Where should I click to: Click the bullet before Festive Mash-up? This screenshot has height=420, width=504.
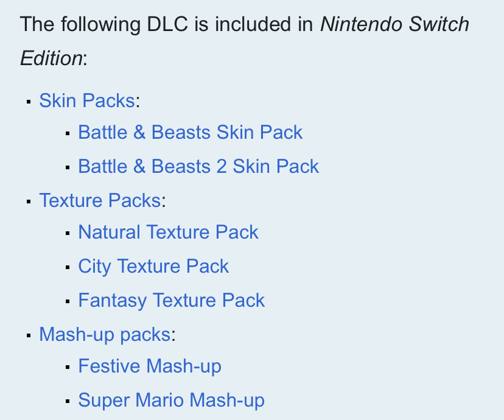pos(68,367)
